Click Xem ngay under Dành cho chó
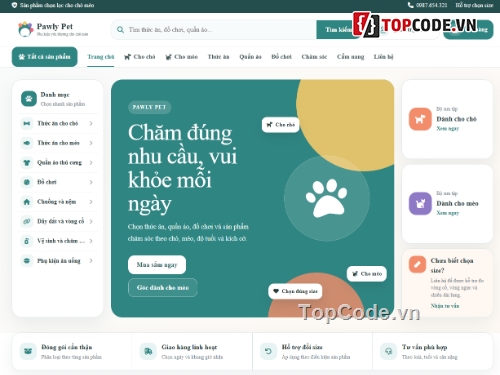Screen dimensions: 500x375 pos(448,128)
